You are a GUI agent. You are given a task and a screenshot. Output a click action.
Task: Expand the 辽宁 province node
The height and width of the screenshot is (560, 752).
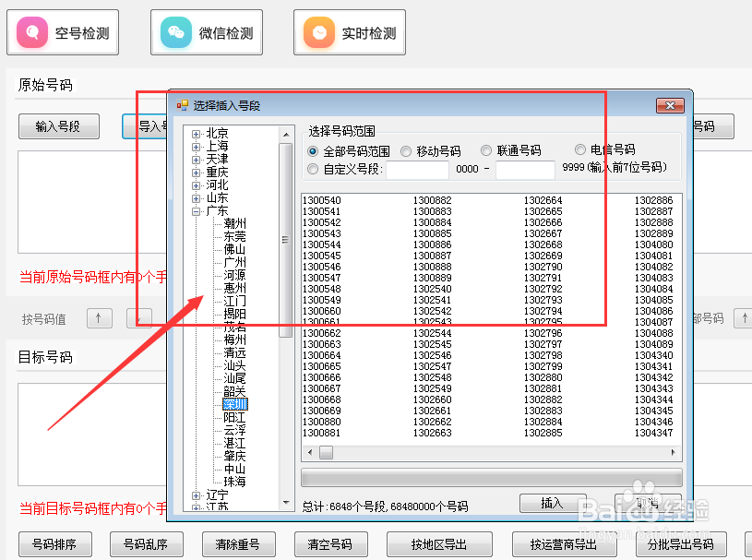tap(195, 494)
